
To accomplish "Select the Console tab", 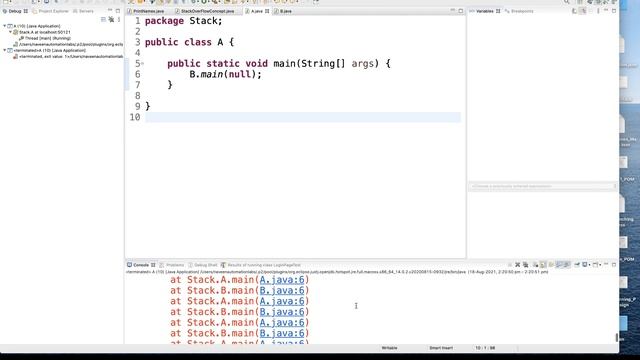I will [141, 265].
